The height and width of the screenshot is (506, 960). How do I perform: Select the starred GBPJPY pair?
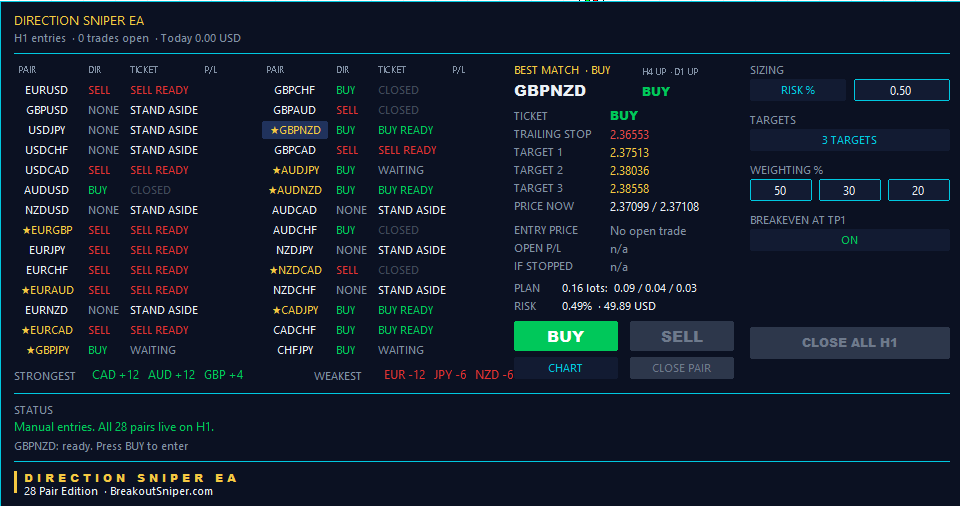[48, 350]
